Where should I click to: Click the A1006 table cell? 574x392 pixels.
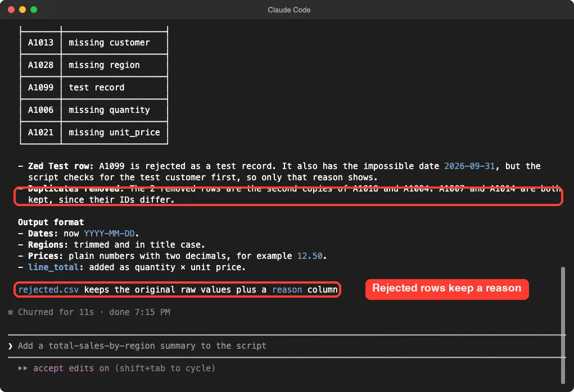point(40,110)
